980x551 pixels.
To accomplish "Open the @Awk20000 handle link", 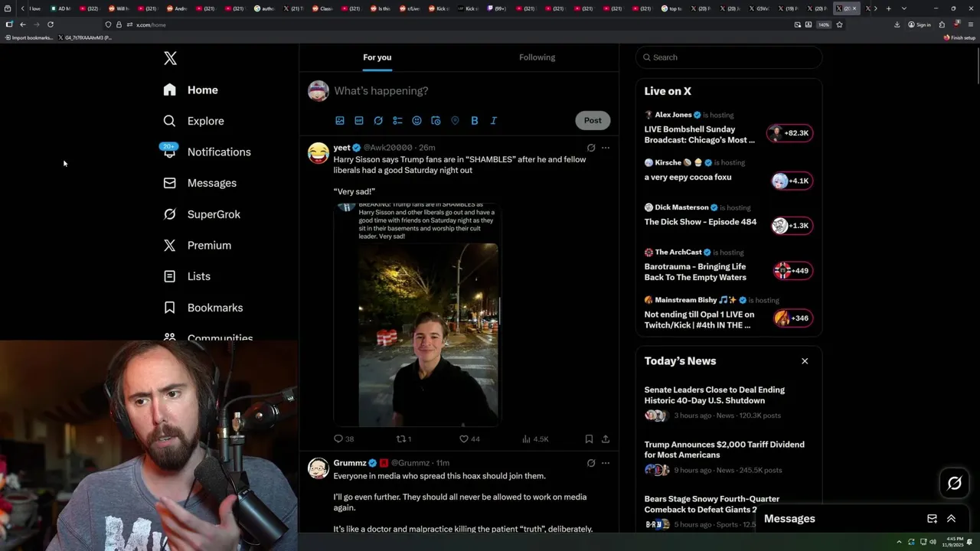I will 387,147.
